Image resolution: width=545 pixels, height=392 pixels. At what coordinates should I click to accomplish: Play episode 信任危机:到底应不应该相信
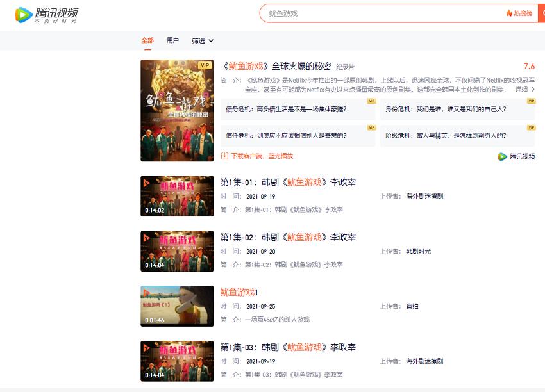[x=298, y=136]
